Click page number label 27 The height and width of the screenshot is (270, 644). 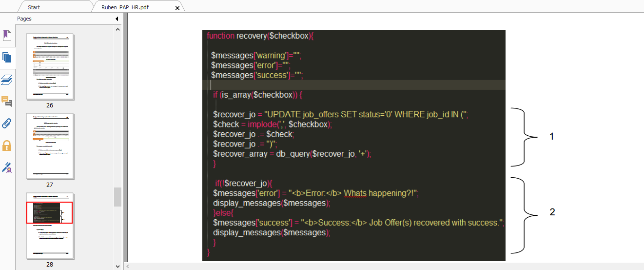click(x=50, y=185)
